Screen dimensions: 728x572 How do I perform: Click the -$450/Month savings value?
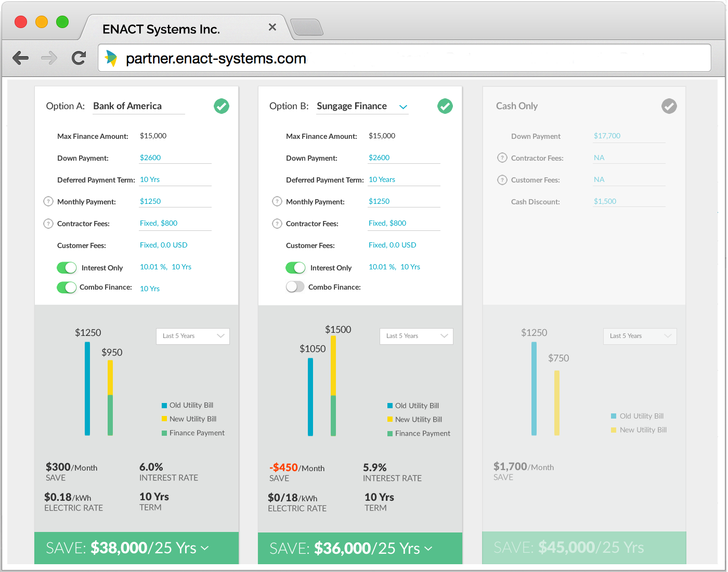(297, 467)
